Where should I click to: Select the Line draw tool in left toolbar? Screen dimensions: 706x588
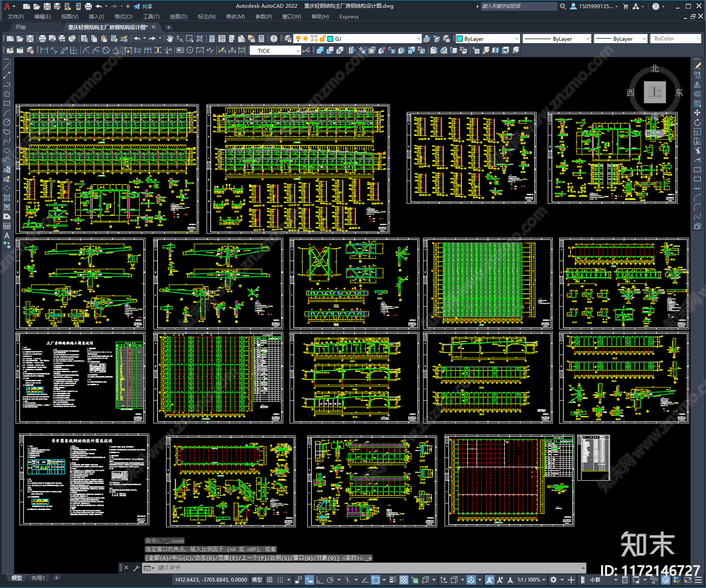[7, 65]
